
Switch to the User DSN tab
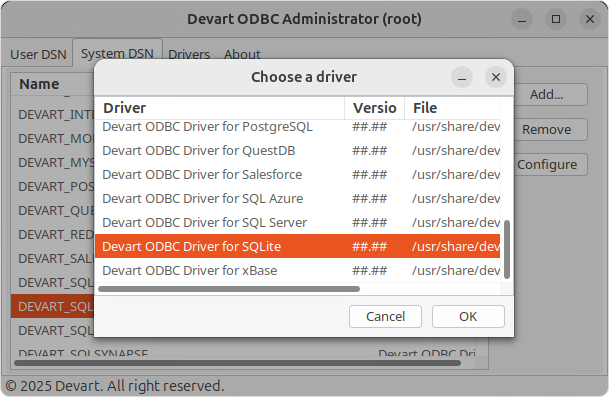(38, 54)
